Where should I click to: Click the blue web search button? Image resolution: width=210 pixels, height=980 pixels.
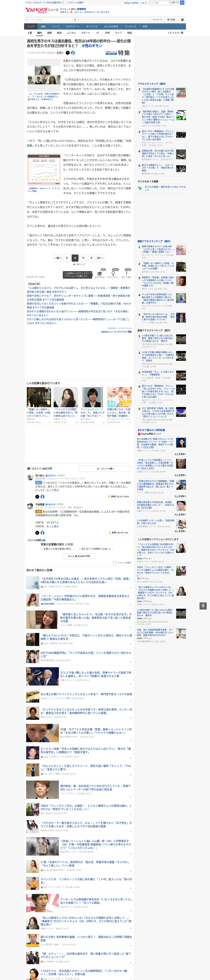tap(182, 3)
